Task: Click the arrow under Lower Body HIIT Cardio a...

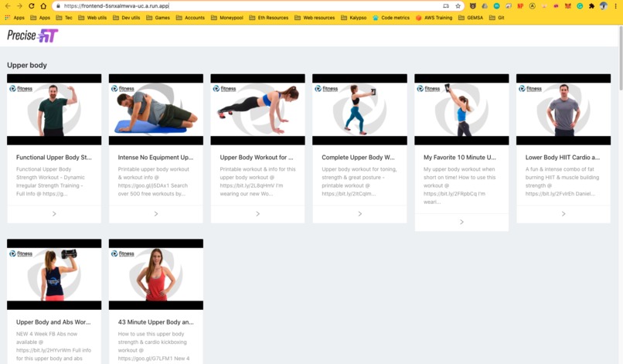Action: pos(563,214)
